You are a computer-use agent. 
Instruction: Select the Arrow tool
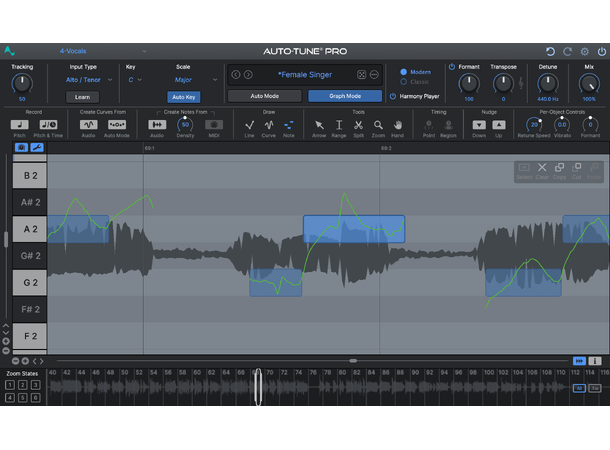(x=319, y=125)
